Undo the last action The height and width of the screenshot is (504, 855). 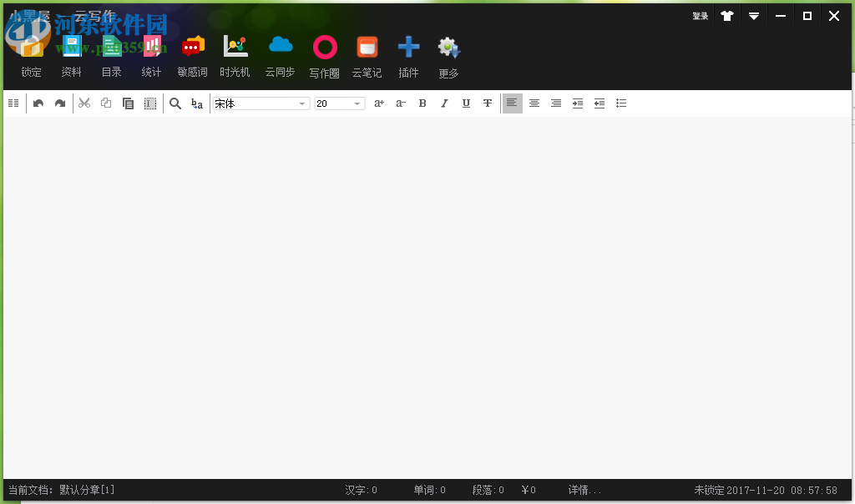[38, 103]
